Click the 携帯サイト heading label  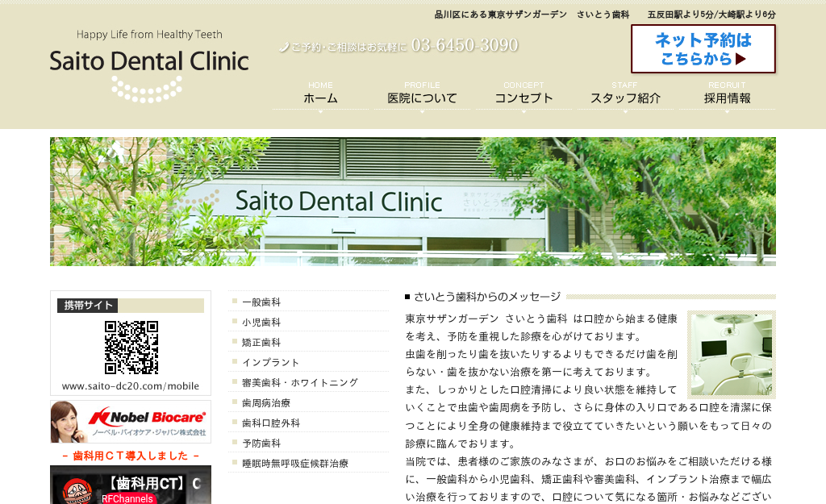(x=88, y=306)
